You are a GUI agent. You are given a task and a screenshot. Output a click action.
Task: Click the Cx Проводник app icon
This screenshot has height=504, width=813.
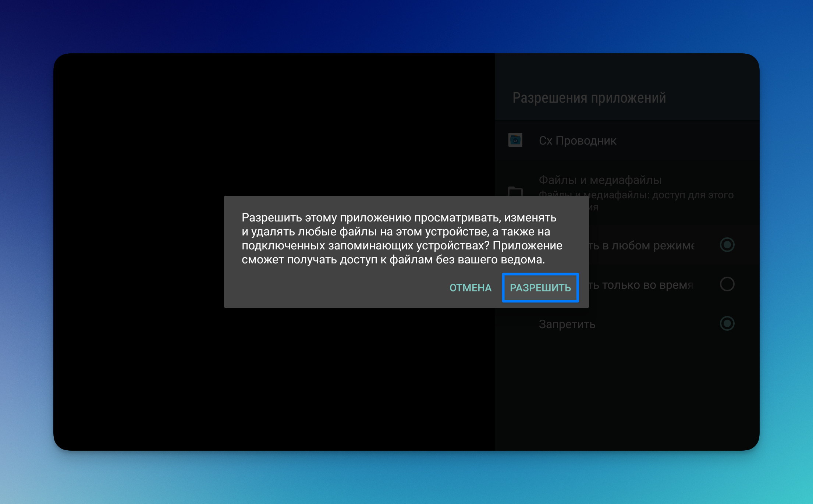(x=515, y=140)
